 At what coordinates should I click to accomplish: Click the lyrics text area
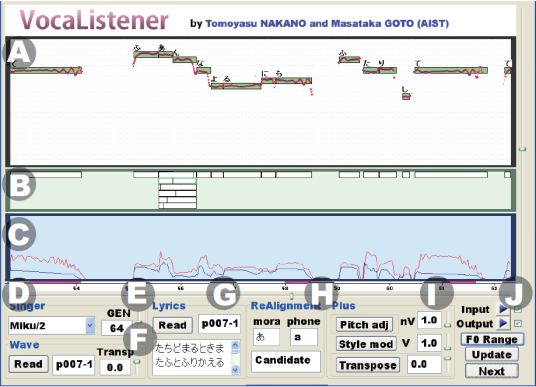[x=193, y=357]
